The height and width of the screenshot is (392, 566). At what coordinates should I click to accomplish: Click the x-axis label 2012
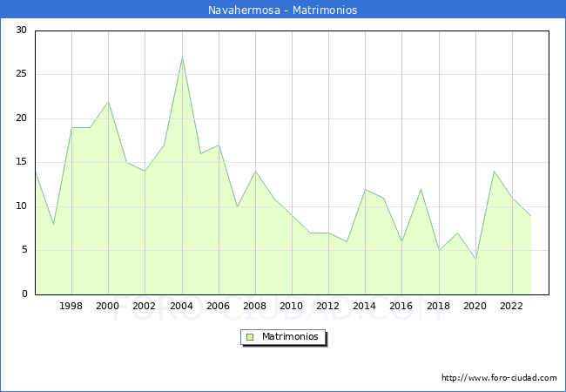[x=327, y=306]
